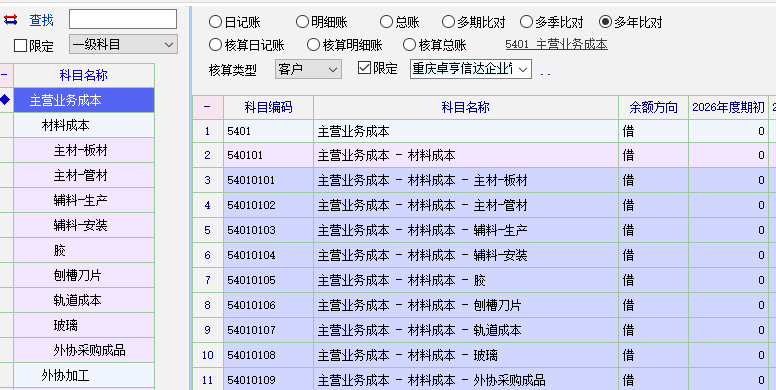Open the 客户 accounting type dropdown
776x390 pixels.
click(308, 69)
